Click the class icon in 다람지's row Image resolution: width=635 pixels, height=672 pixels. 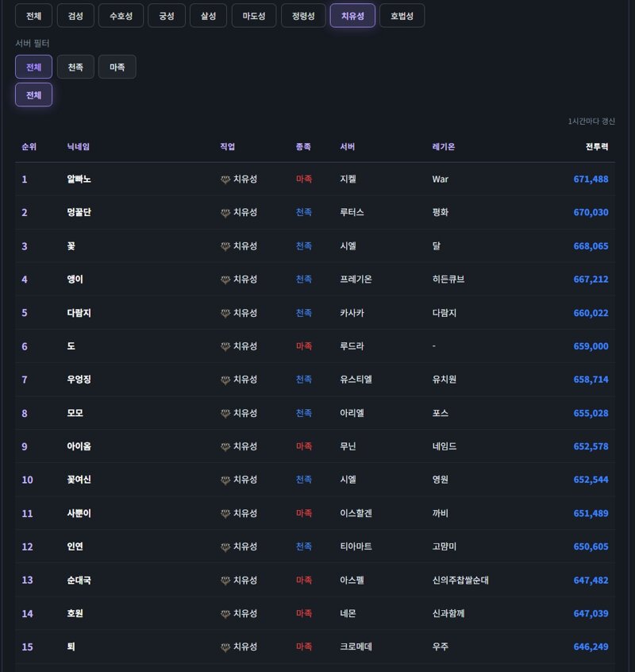(225, 313)
